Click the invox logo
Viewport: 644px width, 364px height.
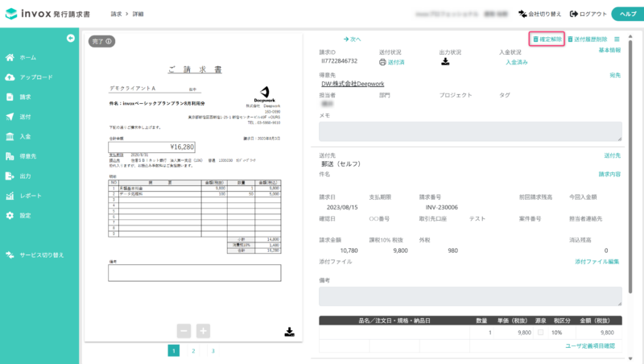pos(47,14)
